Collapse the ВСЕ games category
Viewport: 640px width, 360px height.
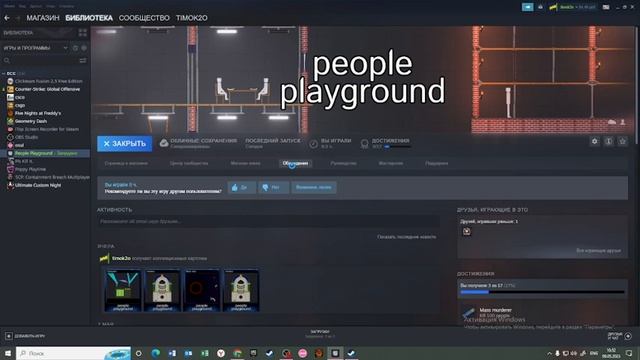pos(4,73)
